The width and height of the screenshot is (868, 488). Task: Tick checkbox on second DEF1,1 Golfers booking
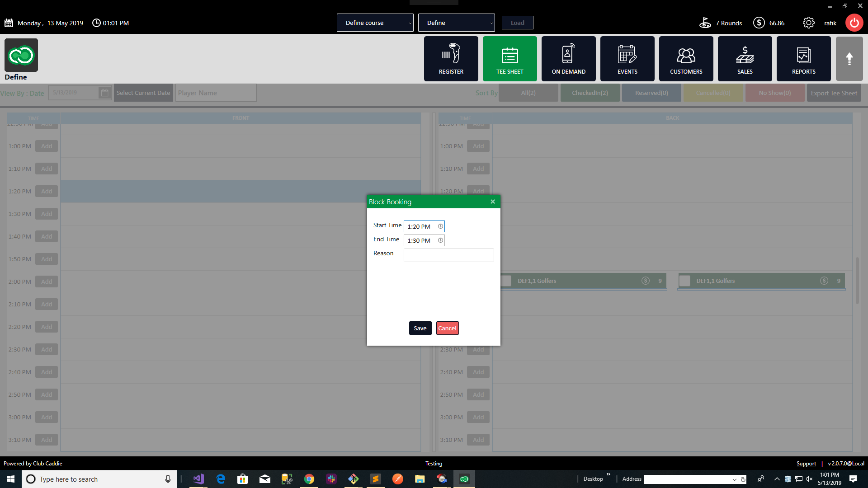click(x=684, y=281)
